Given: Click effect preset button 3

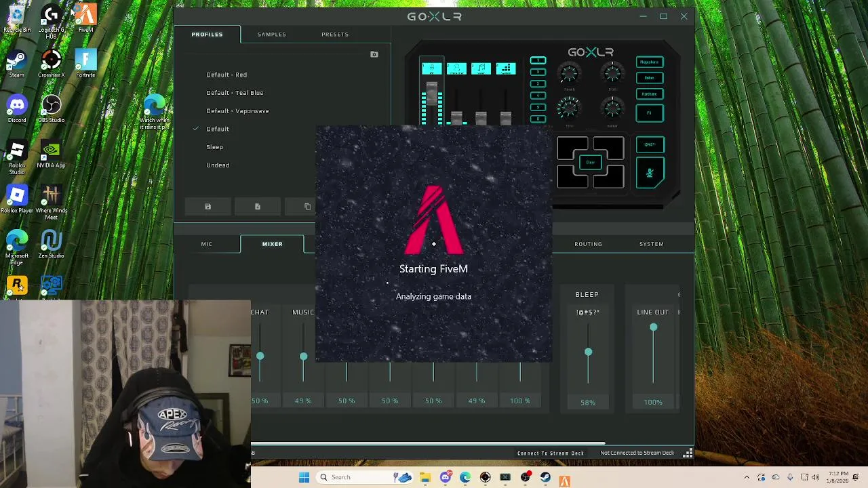Looking at the screenshot, I should tap(538, 83).
